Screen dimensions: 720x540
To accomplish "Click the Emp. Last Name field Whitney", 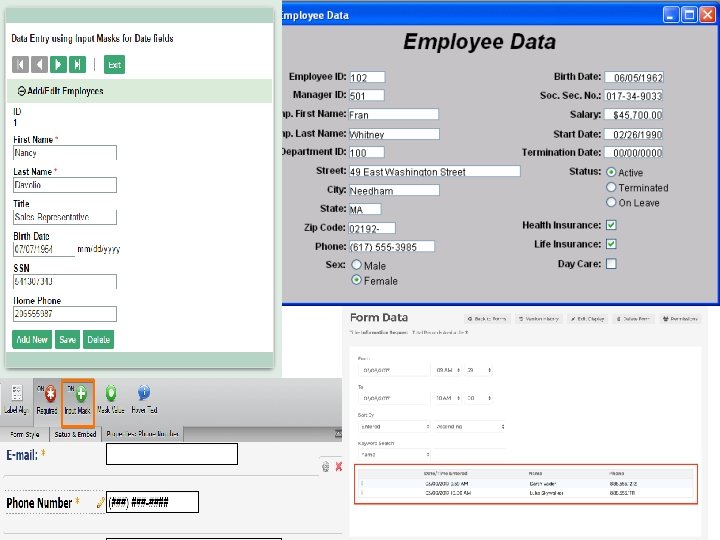I will (x=394, y=134).
